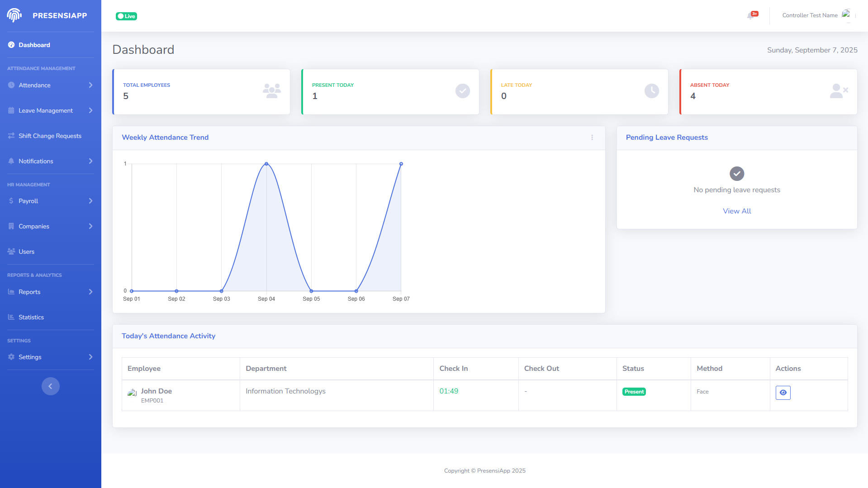The width and height of the screenshot is (868, 488).
Task: View John Doe's attendance details eye button
Action: click(783, 393)
